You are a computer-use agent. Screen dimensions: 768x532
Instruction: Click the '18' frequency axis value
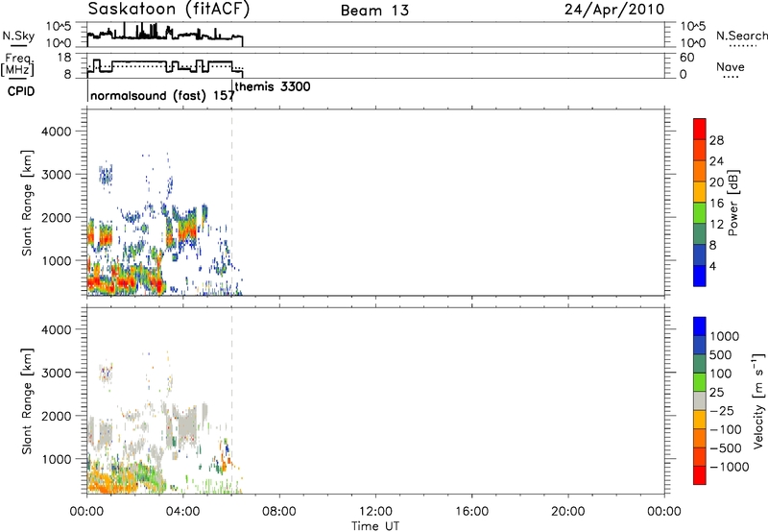pos(64,58)
